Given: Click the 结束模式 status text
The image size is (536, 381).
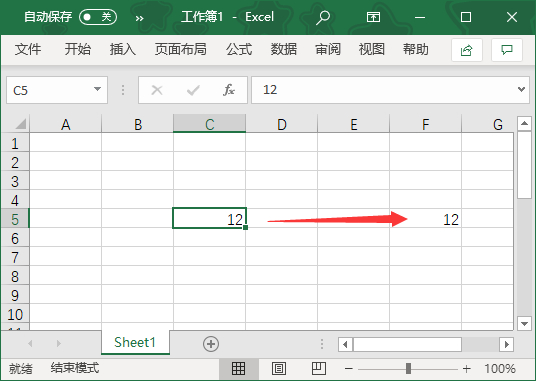Looking at the screenshot, I should point(75,368).
